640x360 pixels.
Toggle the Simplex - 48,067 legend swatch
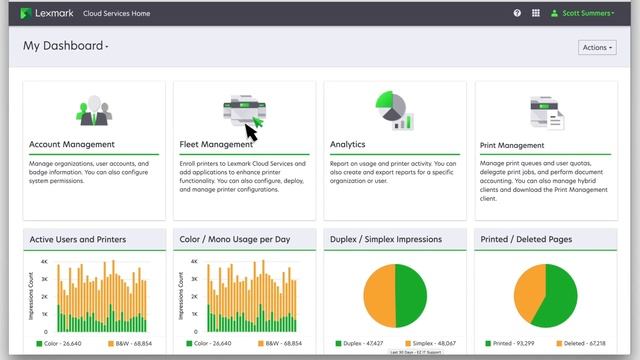(408, 344)
